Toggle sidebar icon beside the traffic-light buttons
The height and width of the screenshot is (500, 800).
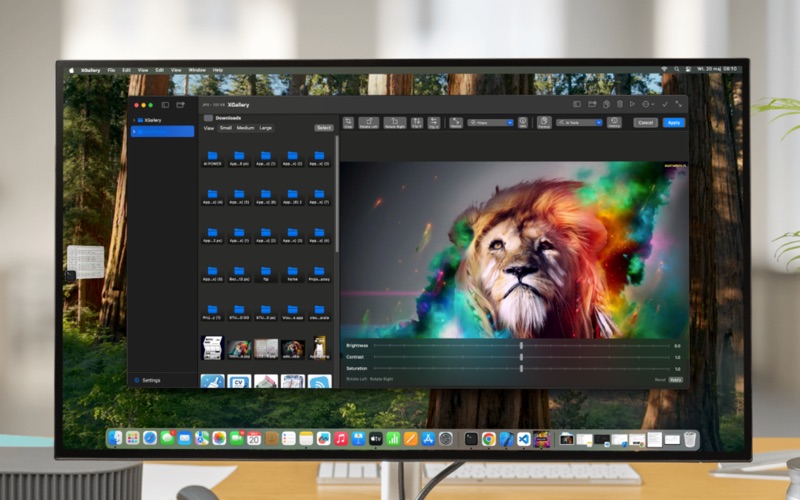(165, 105)
